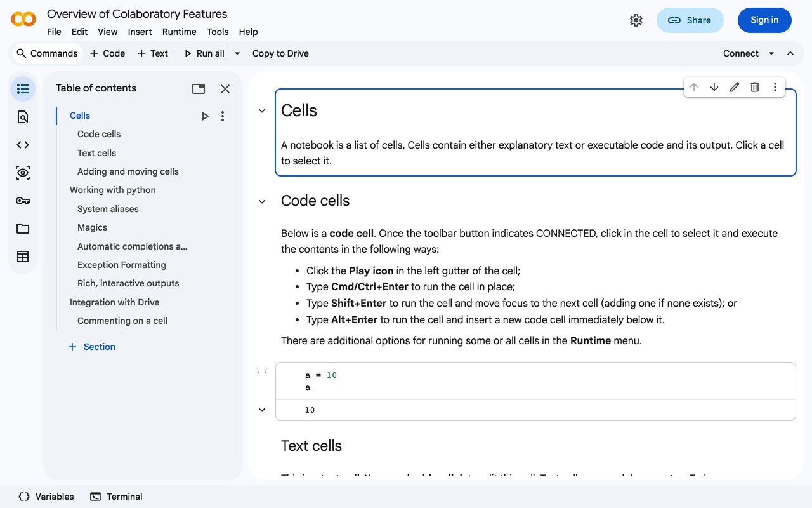Open Code snippets sidebar icon

point(23,145)
